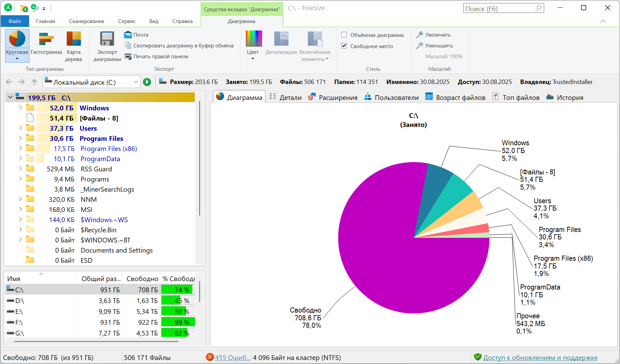Viewport: 620px width, 364px height.
Task: Uncheck the Свободное место checkbox
Action: [344, 46]
